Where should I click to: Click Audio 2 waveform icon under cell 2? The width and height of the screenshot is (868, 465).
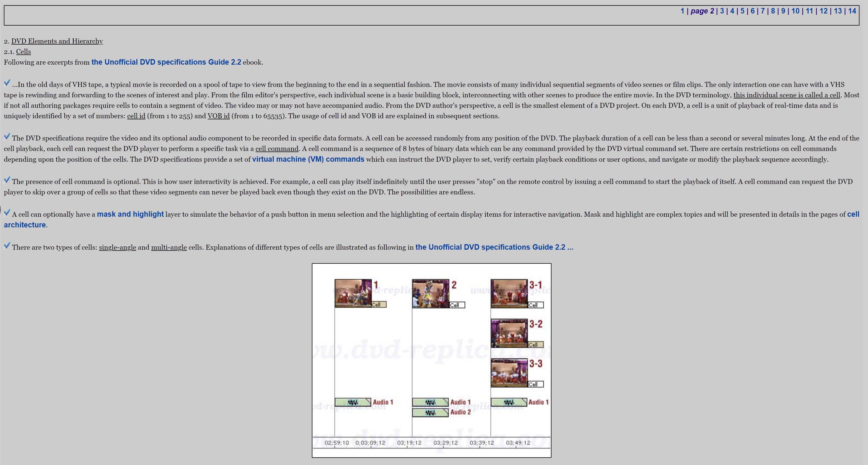(x=430, y=413)
